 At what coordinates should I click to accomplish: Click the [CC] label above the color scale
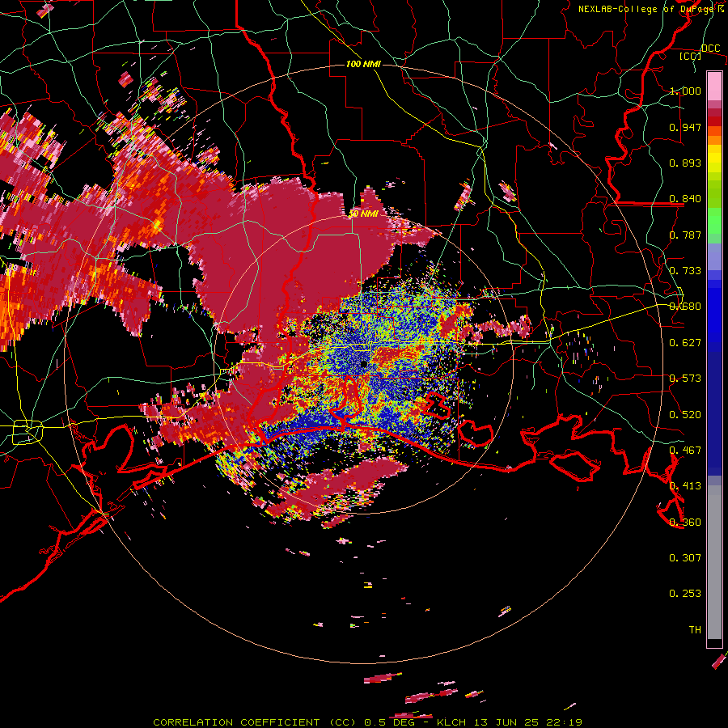point(691,56)
